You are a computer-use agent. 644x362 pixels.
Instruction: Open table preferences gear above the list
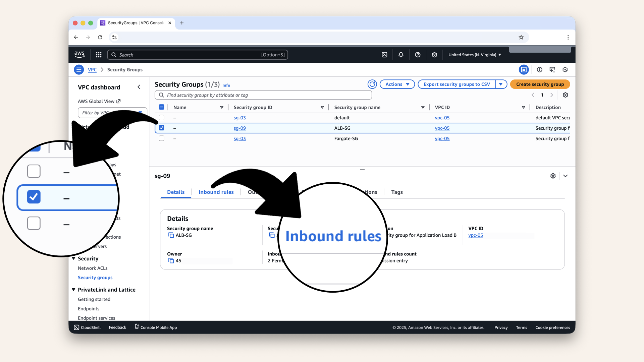click(x=565, y=95)
